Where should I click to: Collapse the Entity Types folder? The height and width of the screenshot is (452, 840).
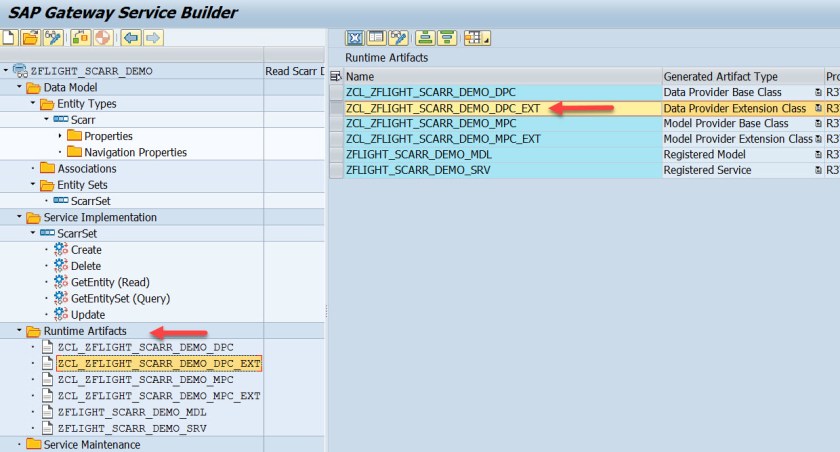[x=33, y=103]
